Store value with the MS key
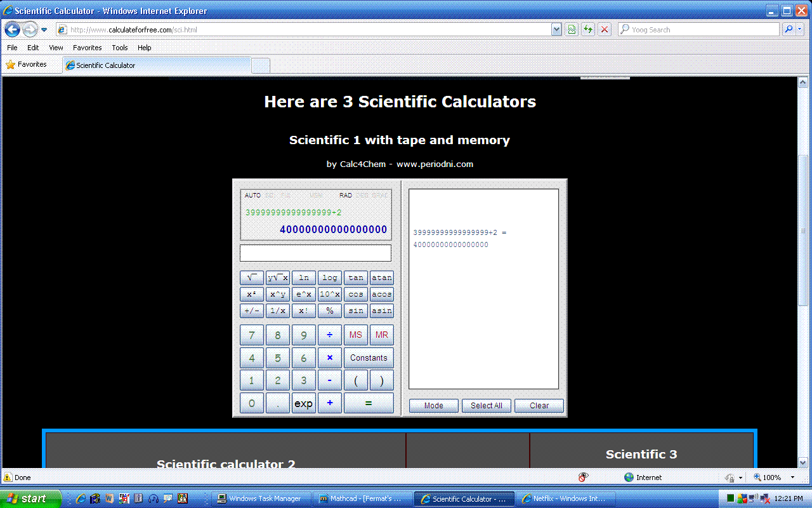Viewport: 812px width, 508px height. [x=356, y=335]
